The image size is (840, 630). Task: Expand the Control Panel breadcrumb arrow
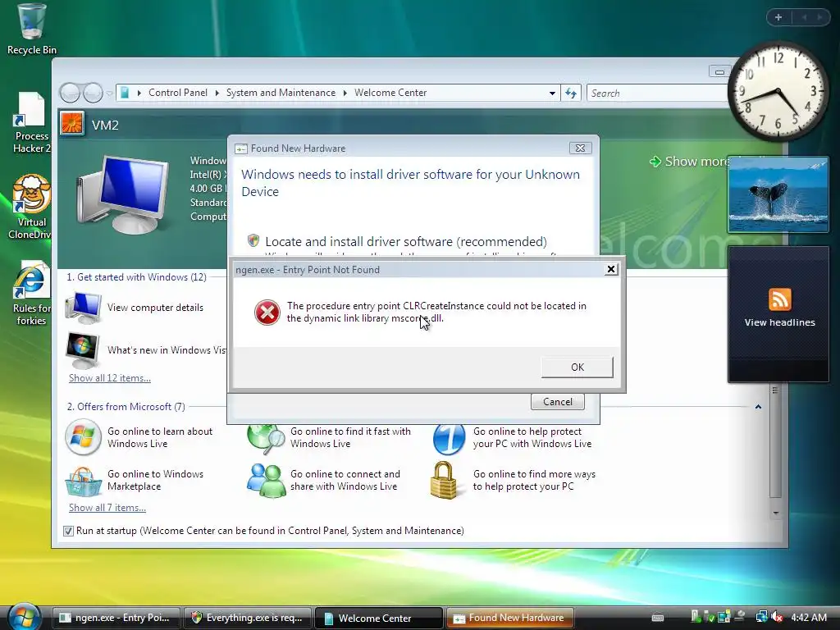[x=217, y=93]
